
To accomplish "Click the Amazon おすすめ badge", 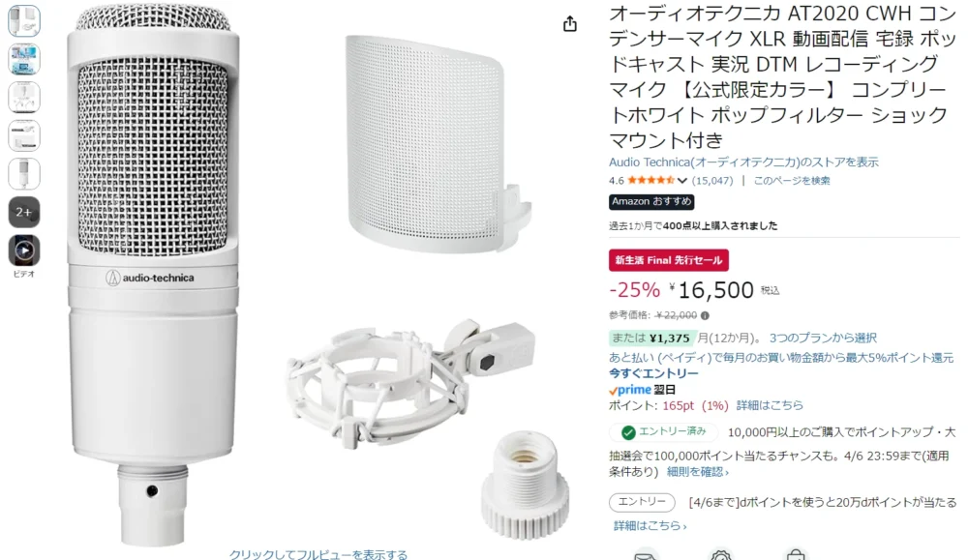I will pos(651,202).
